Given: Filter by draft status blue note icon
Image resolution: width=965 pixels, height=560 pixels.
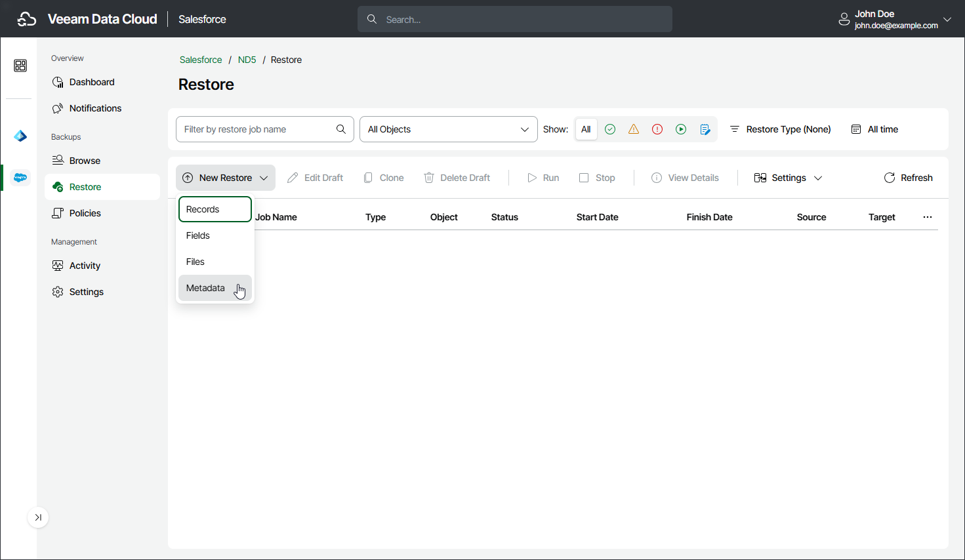Looking at the screenshot, I should click(x=705, y=129).
